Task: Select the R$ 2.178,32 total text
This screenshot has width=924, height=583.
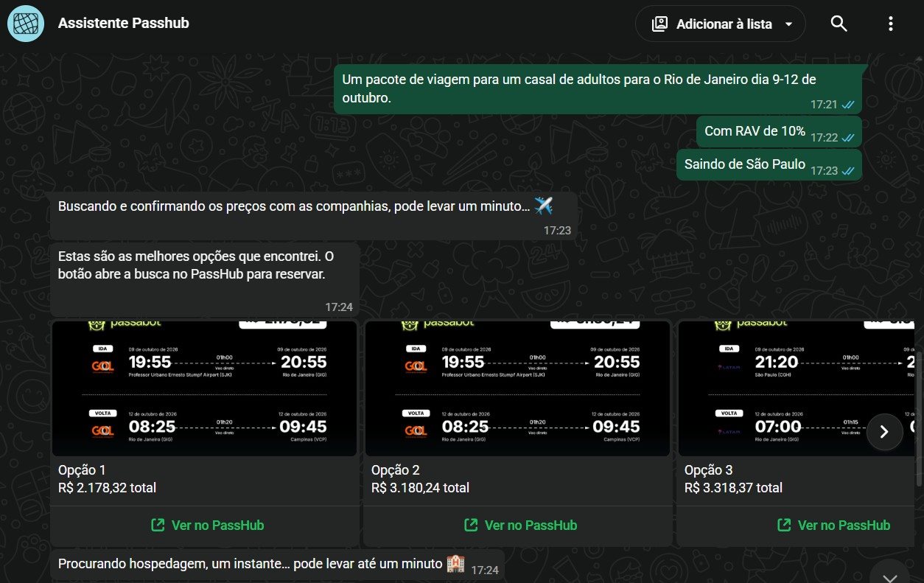Action: coord(107,488)
